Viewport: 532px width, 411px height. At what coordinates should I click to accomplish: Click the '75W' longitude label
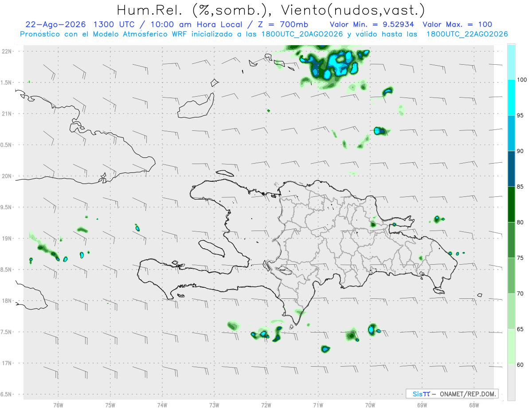(x=110, y=405)
